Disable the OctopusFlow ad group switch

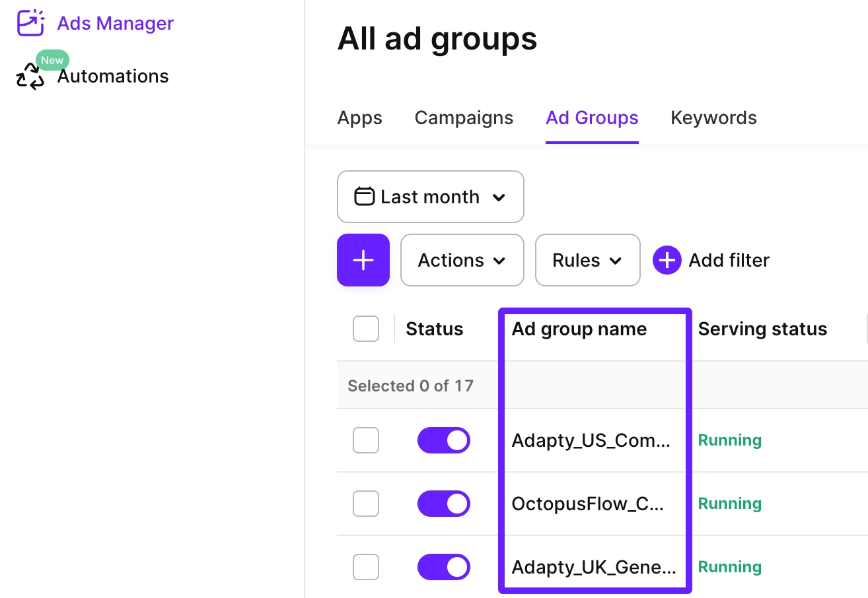point(443,504)
